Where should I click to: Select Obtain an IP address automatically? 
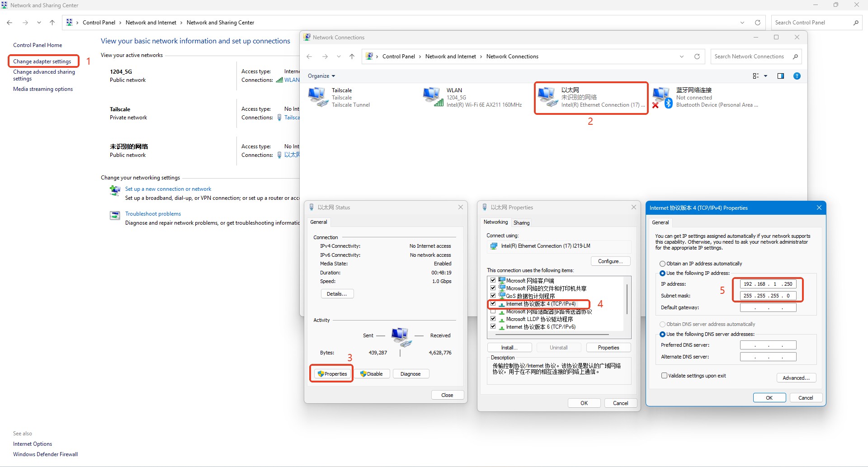tap(662, 264)
